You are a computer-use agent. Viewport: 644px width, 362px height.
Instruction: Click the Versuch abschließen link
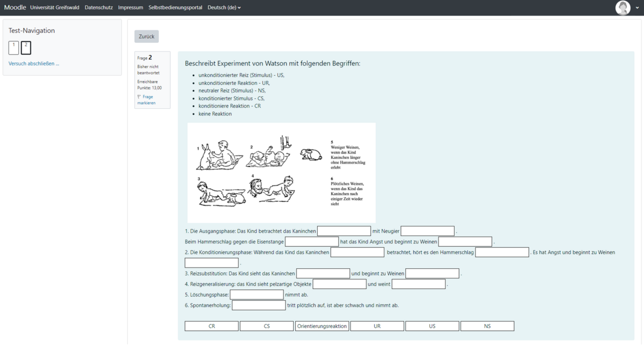(x=34, y=64)
